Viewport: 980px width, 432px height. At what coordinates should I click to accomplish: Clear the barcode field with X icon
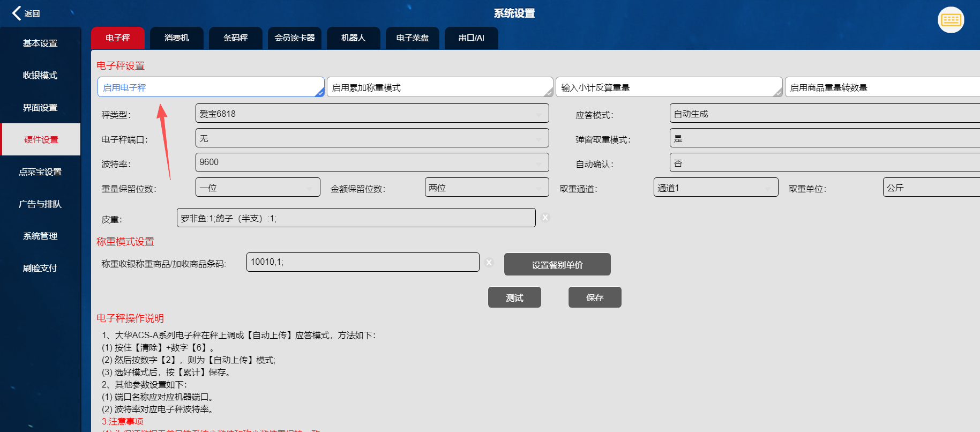pos(489,262)
